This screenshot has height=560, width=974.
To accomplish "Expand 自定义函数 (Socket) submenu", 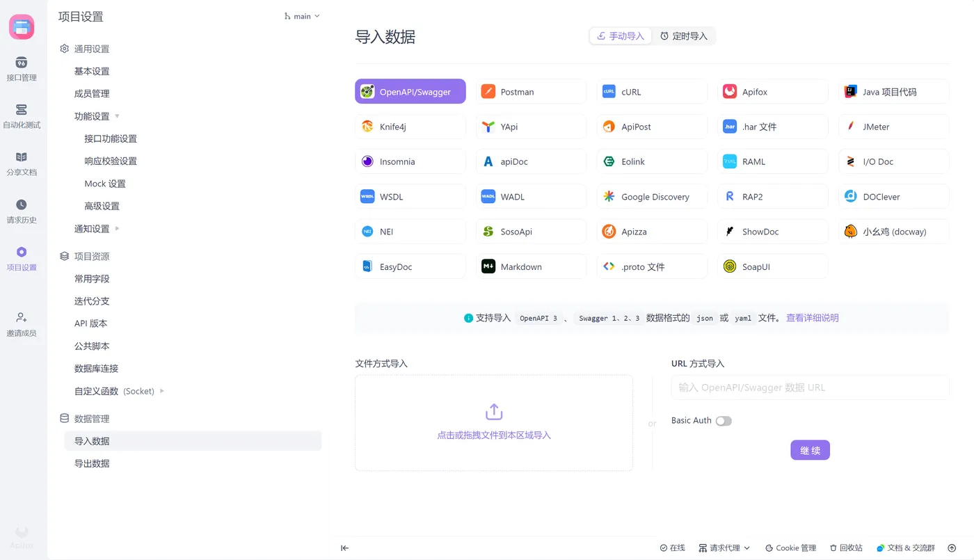I will pyautogui.click(x=162, y=391).
